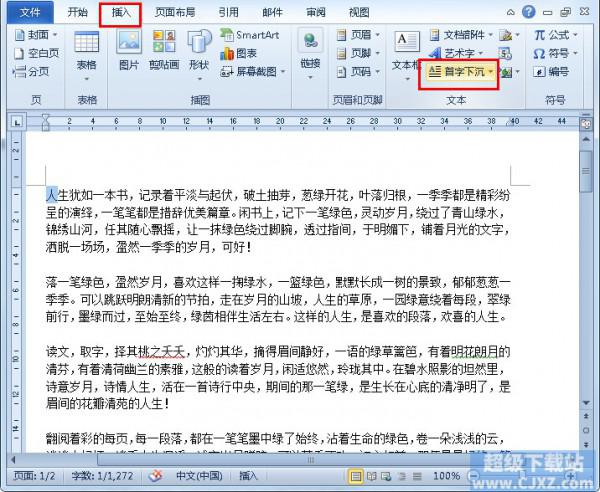The width and height of the screenshot is (600, 492).
Task: Insert a blank page with 空白页
Action: pos(36,53)
